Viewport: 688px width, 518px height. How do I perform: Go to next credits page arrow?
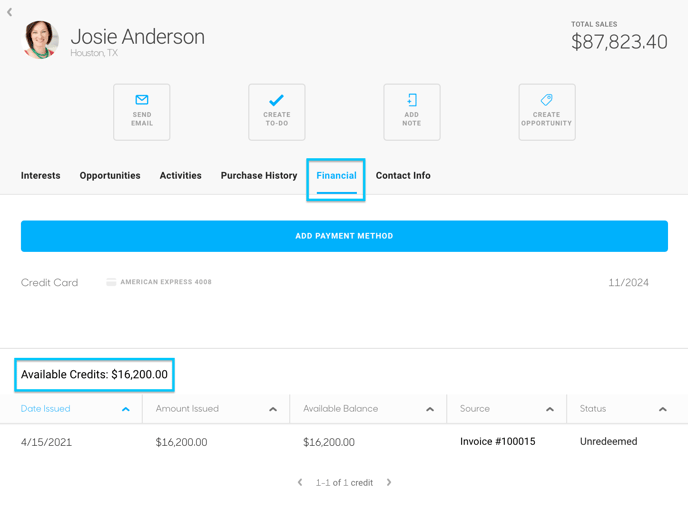389,482
